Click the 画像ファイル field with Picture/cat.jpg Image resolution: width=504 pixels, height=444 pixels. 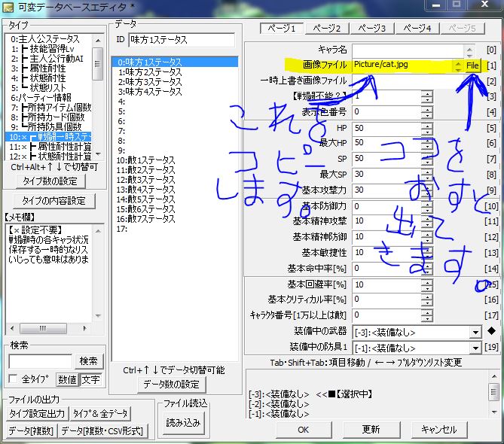coord(403,65)
